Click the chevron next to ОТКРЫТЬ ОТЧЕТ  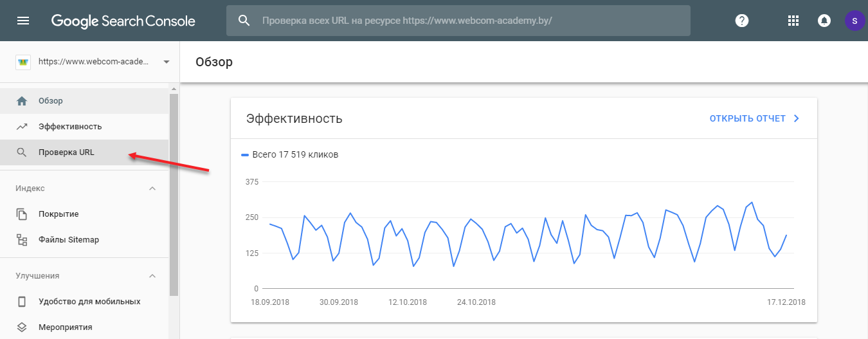(x=797, y=119)
